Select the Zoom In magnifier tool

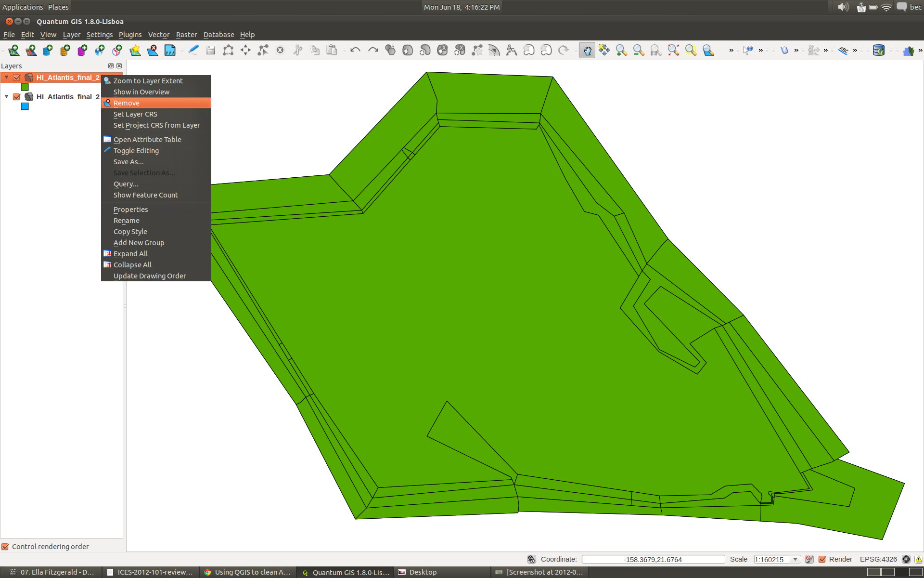click(621, 50)
